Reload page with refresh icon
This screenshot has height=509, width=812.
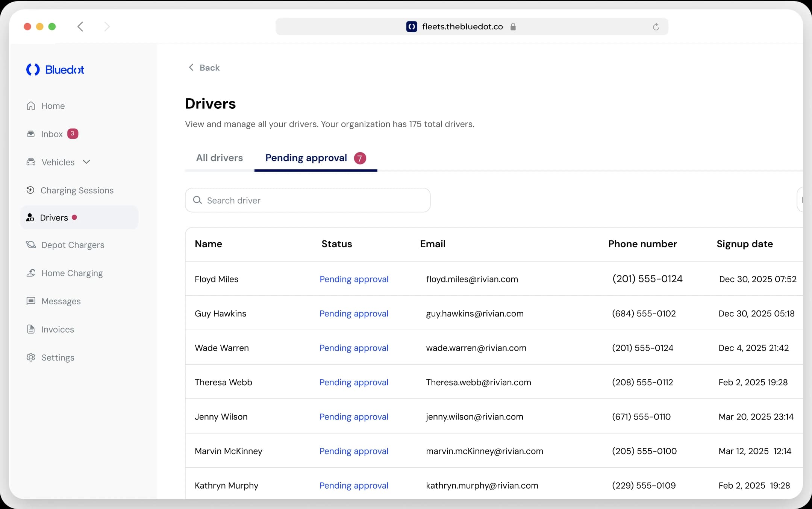[656, 27]
